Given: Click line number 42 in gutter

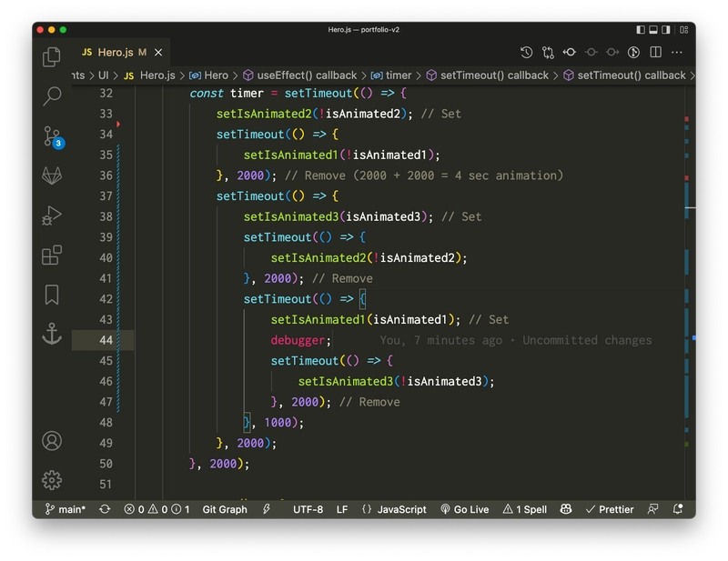Looking at the screenshot, I should click(x=106, y=299).
